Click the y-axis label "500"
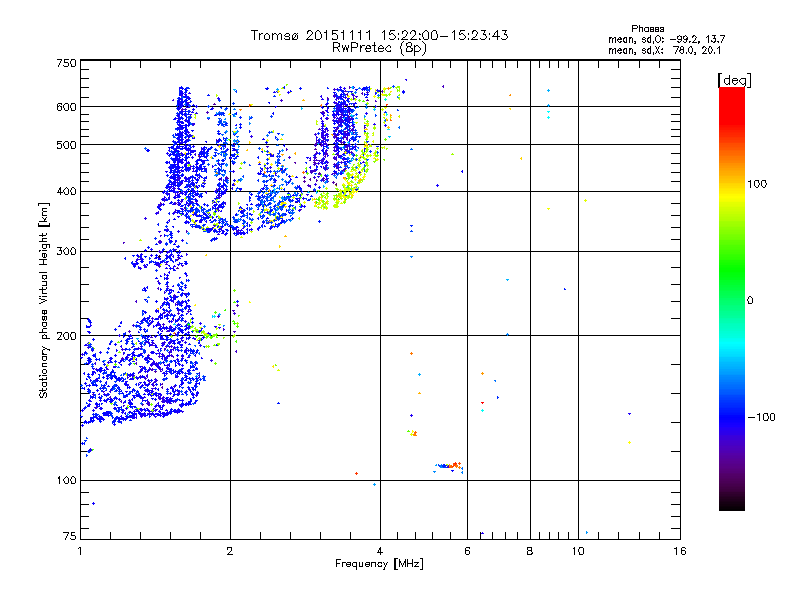Viewport: 800px width, 600px height. (x=66, y=145)
